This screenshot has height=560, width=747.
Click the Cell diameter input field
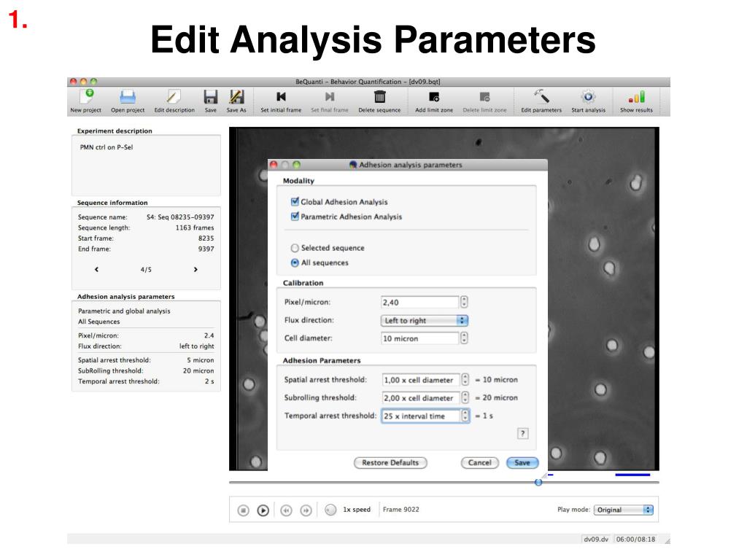[x=419, y=338]
